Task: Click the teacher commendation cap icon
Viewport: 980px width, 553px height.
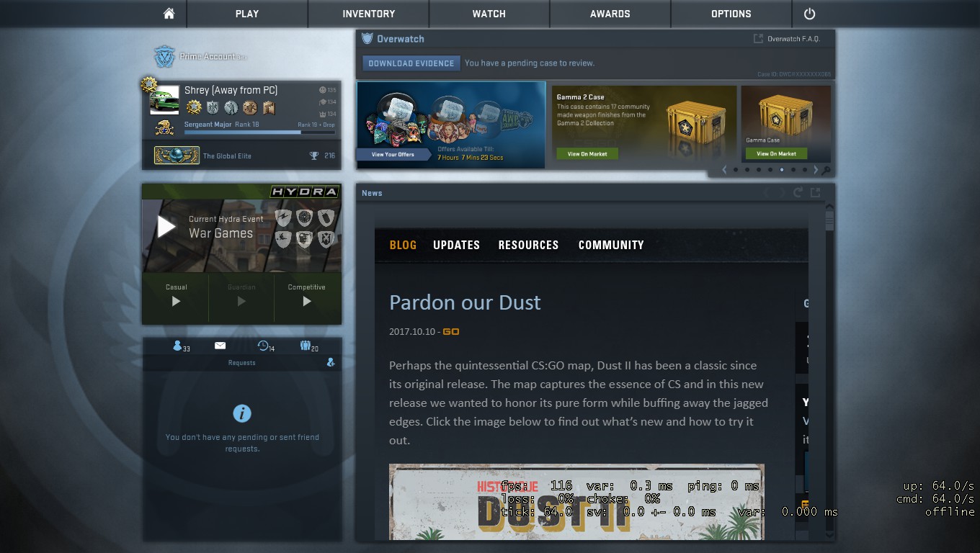Action: coord(322,102)
